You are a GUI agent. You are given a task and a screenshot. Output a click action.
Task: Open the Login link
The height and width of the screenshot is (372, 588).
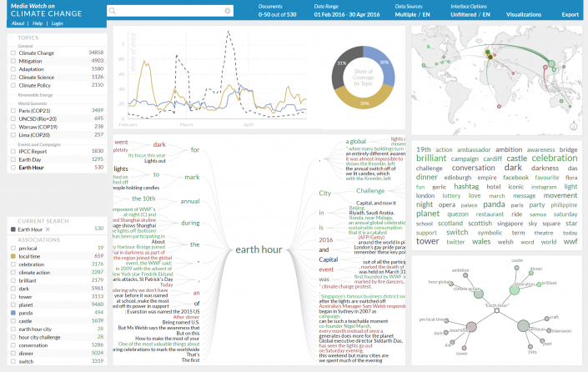point(58,23)
